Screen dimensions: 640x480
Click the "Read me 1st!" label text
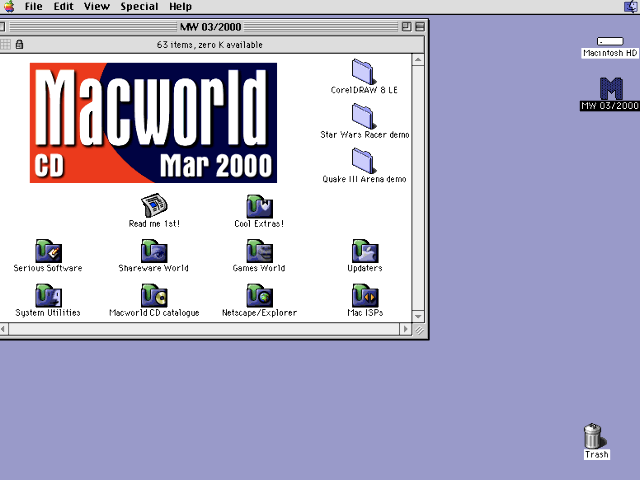tap(154, 224)
